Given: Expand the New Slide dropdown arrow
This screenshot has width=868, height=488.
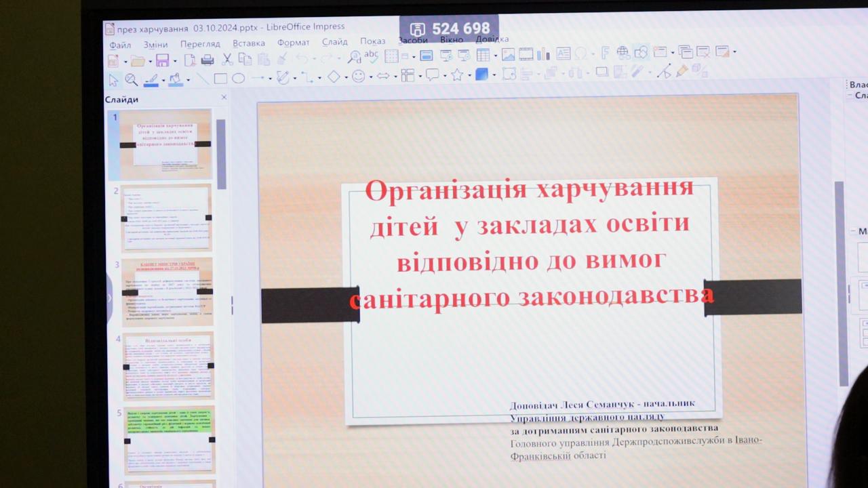Looking at the screenshot, I should 672,52.
